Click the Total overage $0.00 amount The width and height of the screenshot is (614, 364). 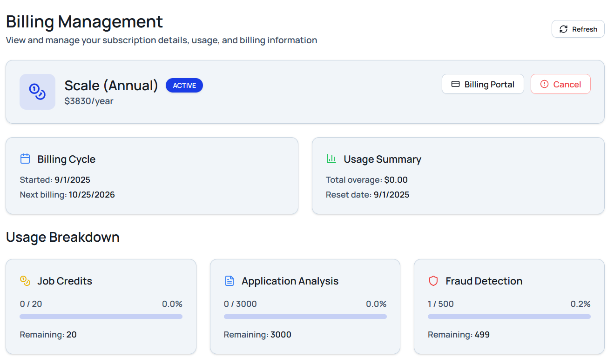396,180
